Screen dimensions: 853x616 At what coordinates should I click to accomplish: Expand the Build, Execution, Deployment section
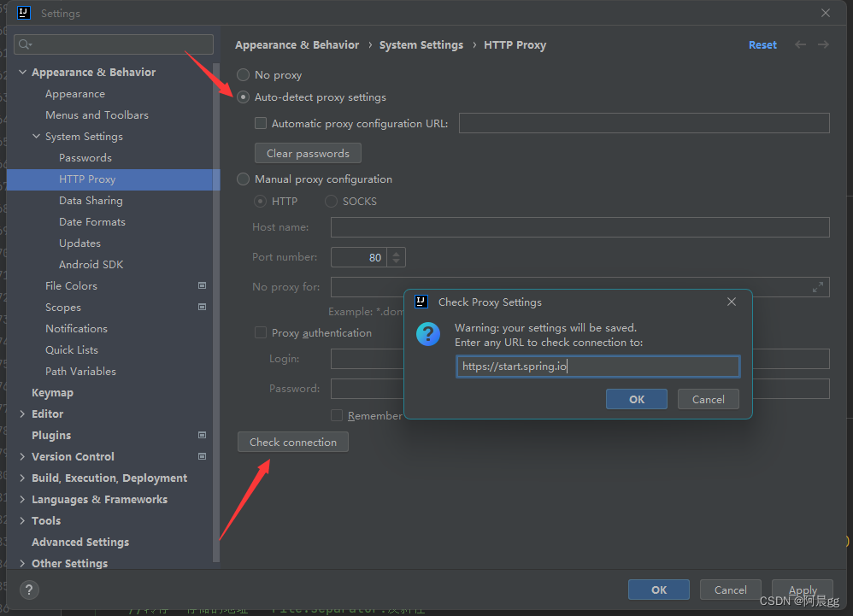coord(22,478)
